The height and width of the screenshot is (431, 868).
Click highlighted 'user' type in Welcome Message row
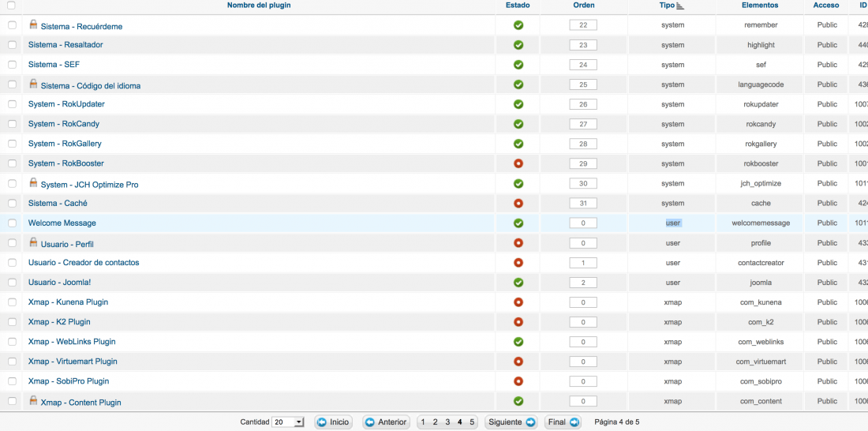673,223
